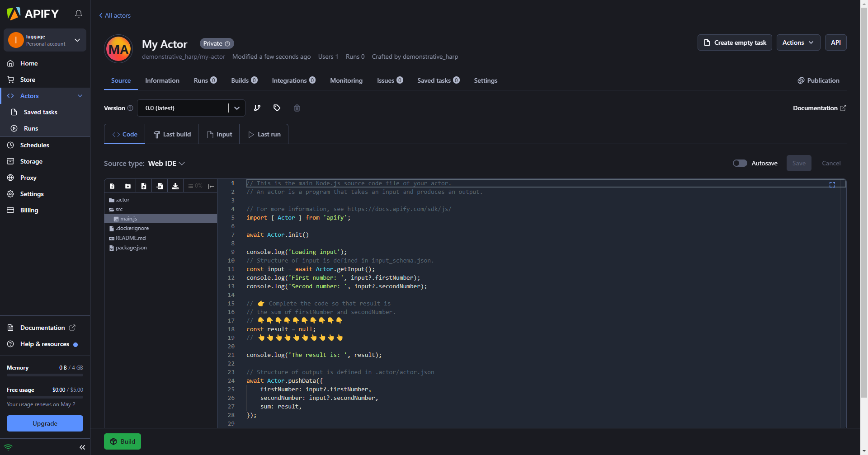Open the Publication link

point(818,80)
